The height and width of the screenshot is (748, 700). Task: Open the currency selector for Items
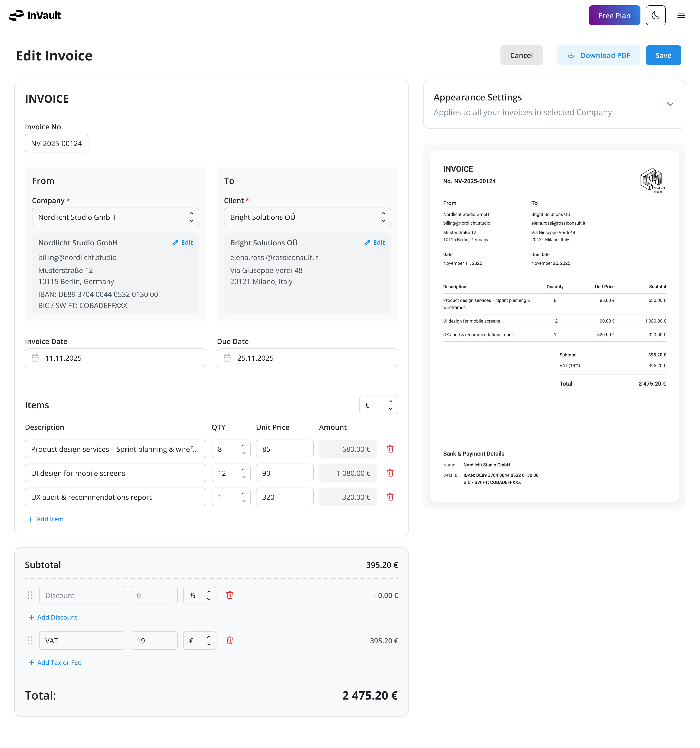(x=378, y=405)
